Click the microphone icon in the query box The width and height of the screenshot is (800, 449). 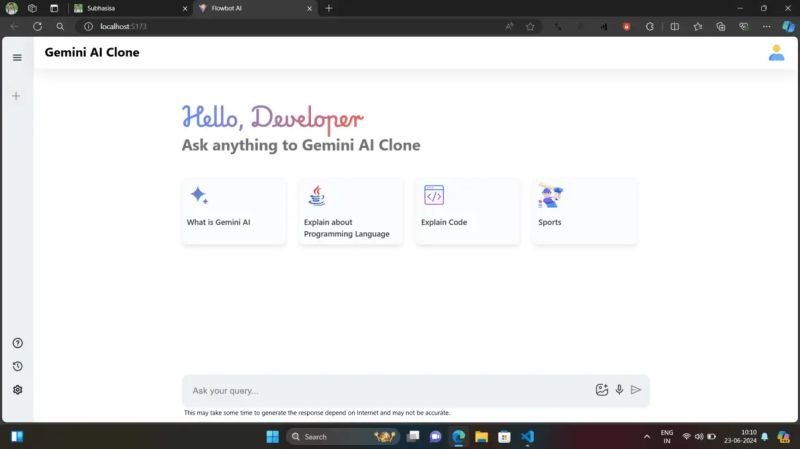point(619,390)
